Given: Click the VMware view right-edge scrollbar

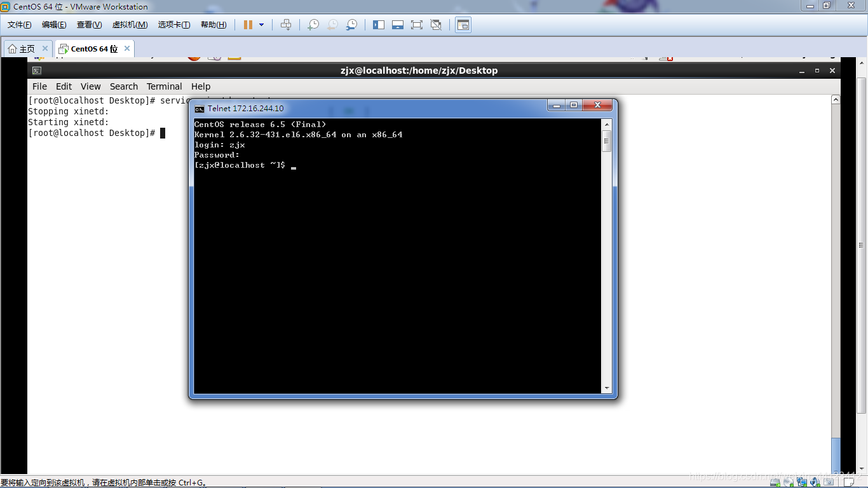Looking at the screenshot, I should point(862,245).
